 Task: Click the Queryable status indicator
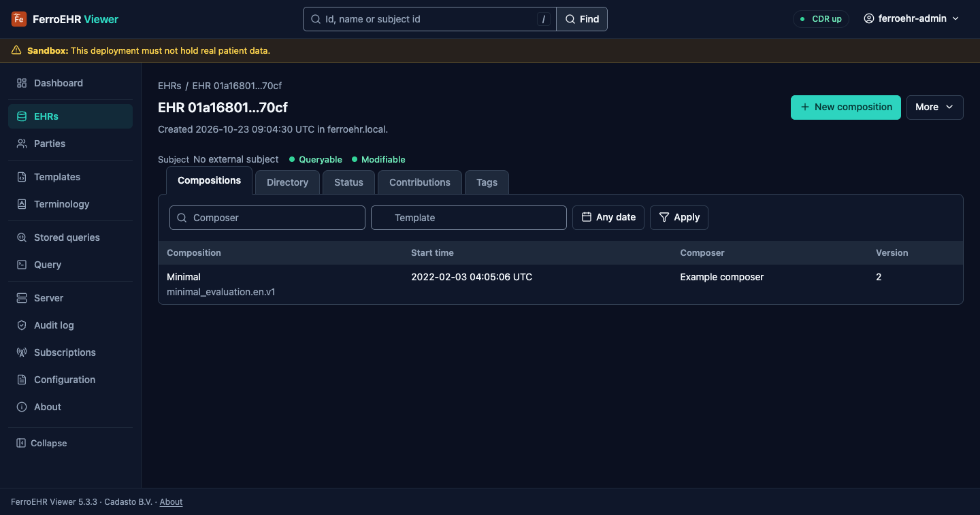point(315,159)
